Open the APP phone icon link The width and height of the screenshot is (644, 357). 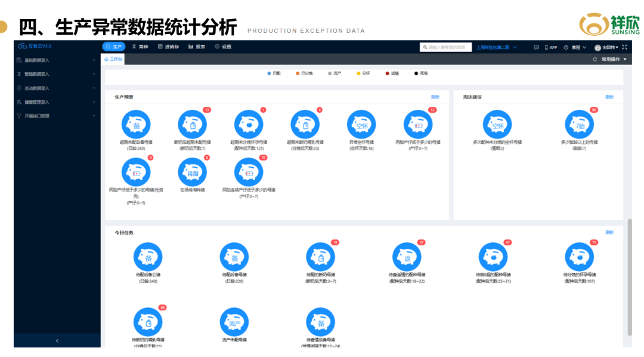[x=551, y=47]
